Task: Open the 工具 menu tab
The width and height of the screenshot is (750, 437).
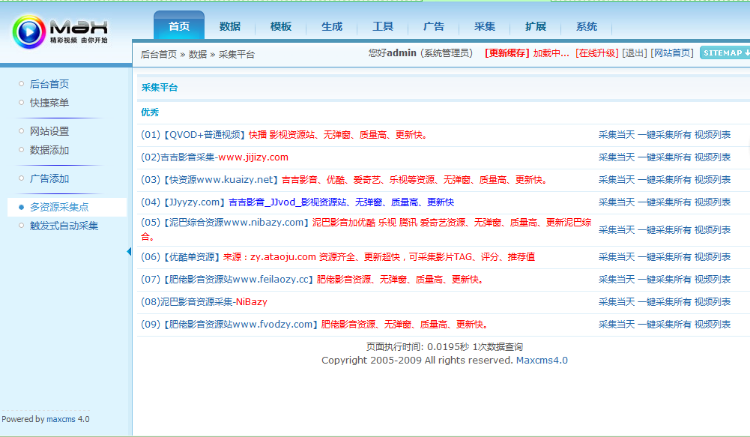Action: (383, 27)
